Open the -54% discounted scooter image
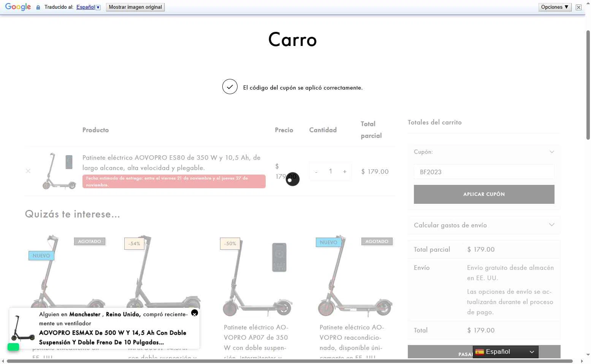The height and width of the screenshot is (364, 591). 163,275
